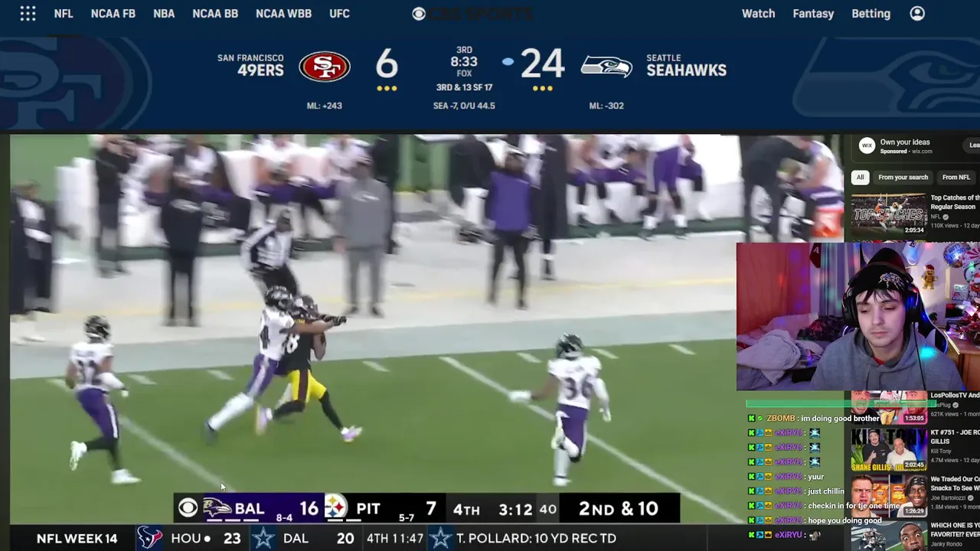Click 'T. POLLARD: 10 YD REC TD' ticker text
Screen dimensions: 980x551
click(536, 538)
